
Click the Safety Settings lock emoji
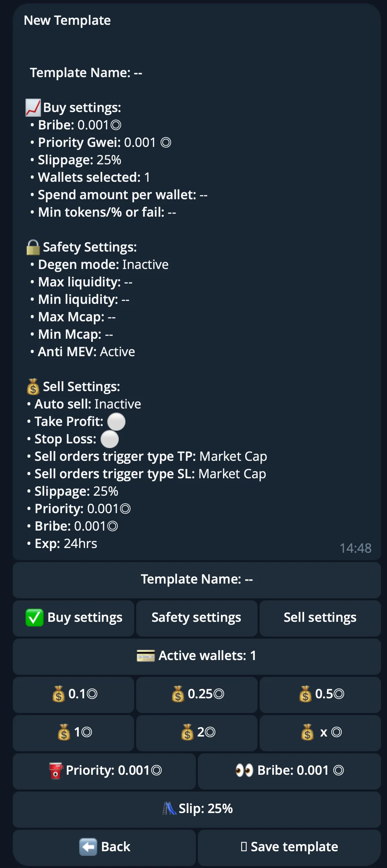point(33,247)
